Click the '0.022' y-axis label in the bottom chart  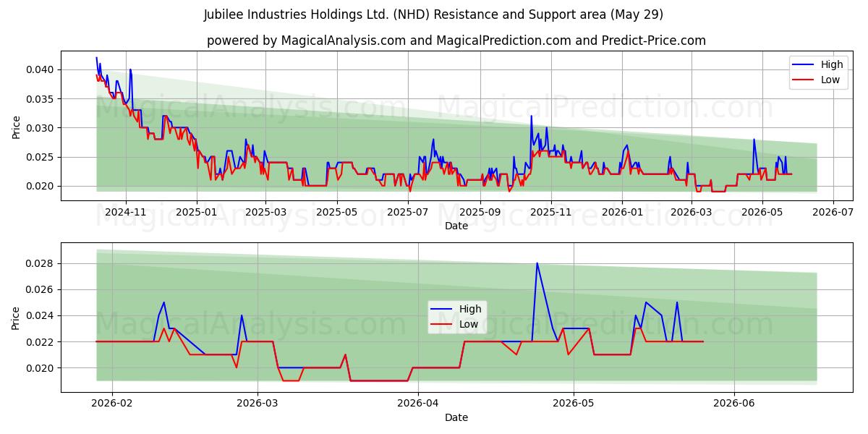click(41, 341)
